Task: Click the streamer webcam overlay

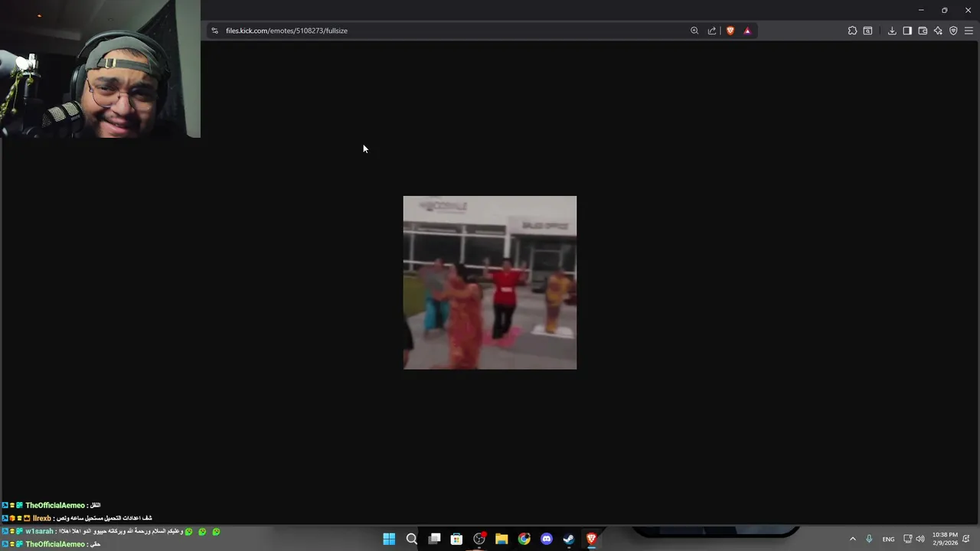Action: pyautogui.click(x=100, y=69)
